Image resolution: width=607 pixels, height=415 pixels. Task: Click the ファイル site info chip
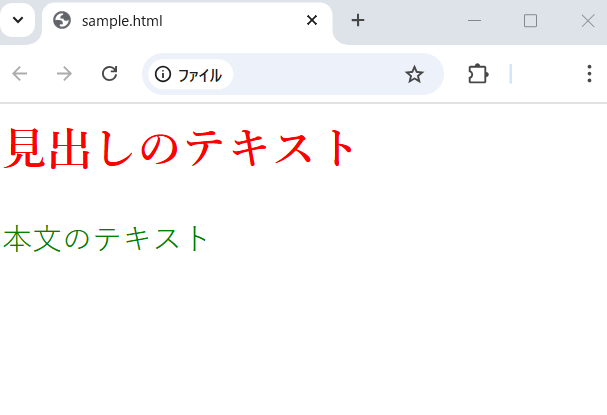[x=190, y=74]
